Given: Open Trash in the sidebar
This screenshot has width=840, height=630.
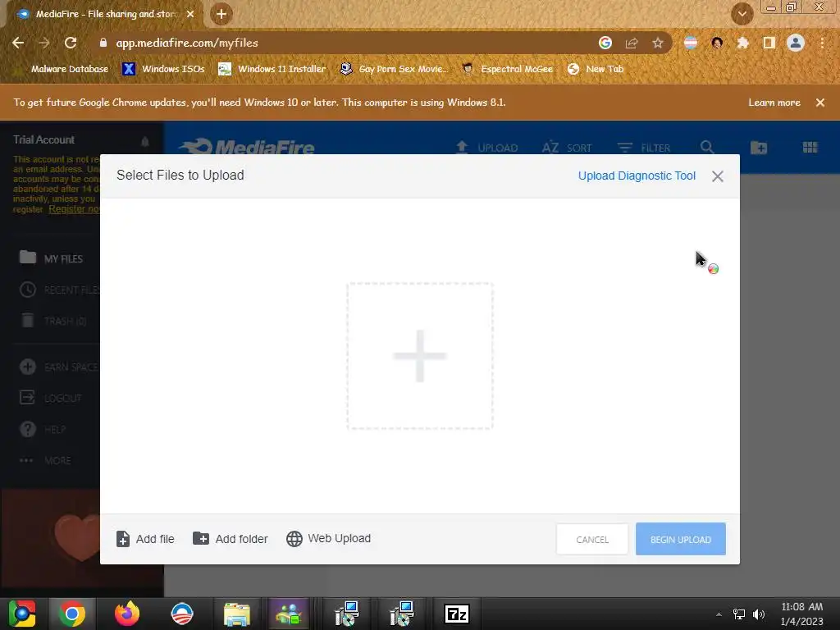Looking at the screenshot, I should [53, 321].
